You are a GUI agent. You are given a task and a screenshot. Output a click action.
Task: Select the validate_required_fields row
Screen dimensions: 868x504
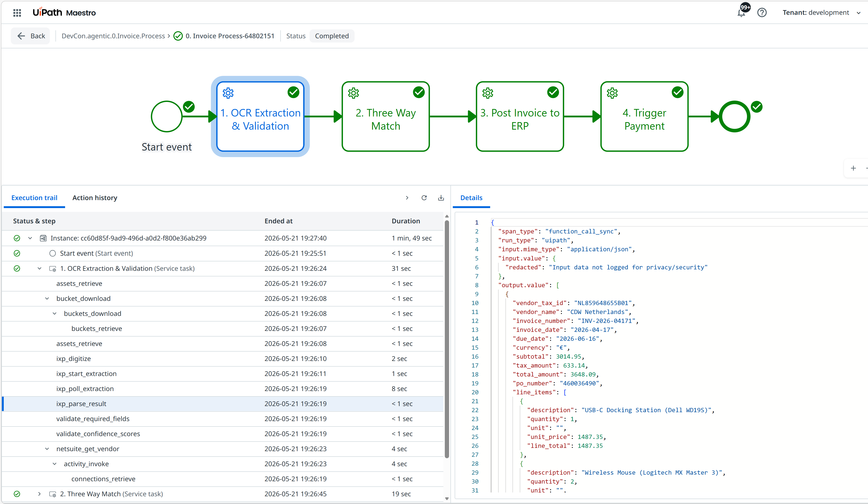tap(223, 419)
